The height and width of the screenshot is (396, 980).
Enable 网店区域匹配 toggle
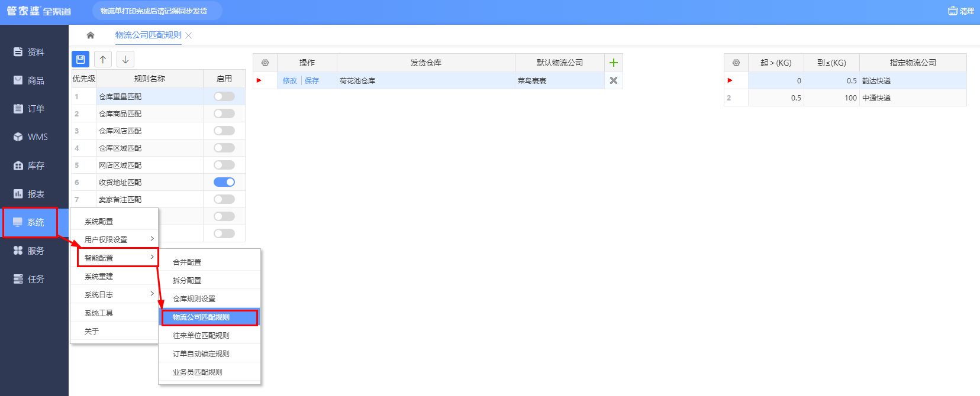224,165
